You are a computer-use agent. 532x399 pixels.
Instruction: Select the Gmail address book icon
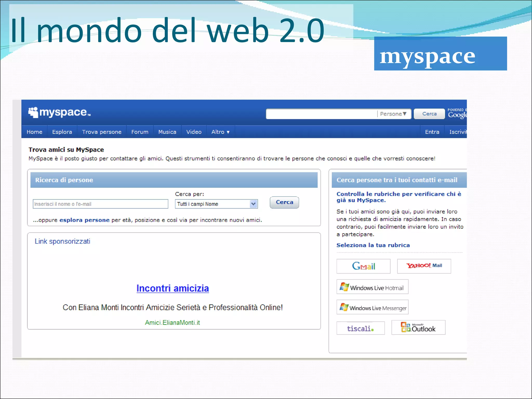pos(363,266)
